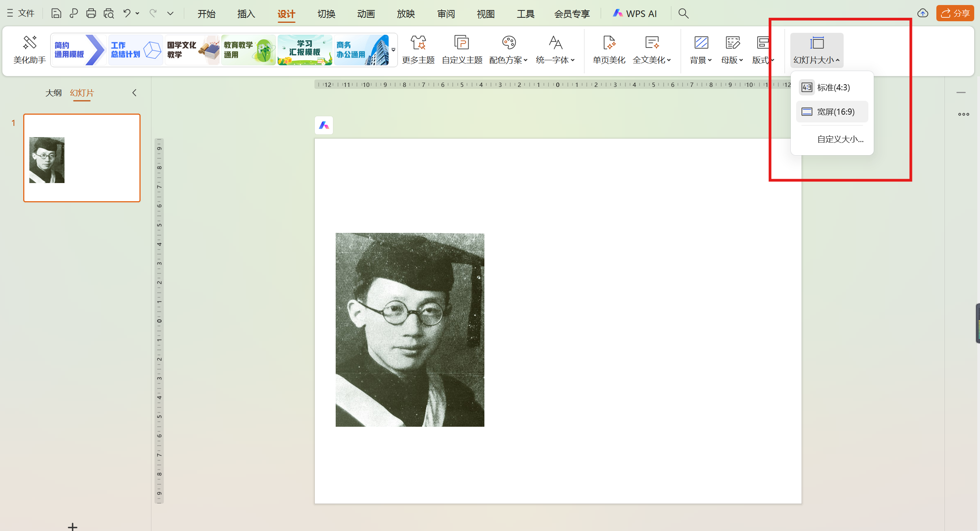Switch to the 大纲 panel tab
The image size is (980, 531).
53,93
